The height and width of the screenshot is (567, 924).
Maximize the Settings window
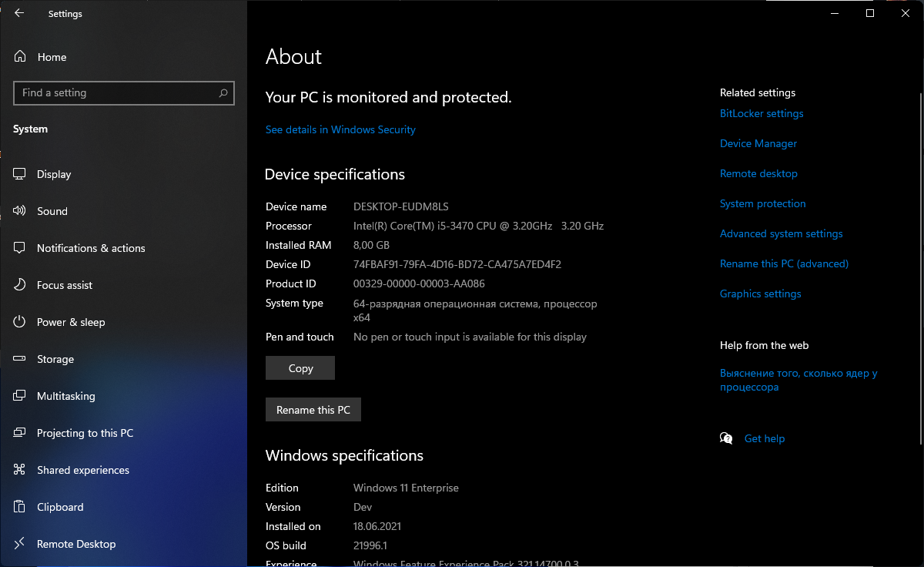[870, 13]
